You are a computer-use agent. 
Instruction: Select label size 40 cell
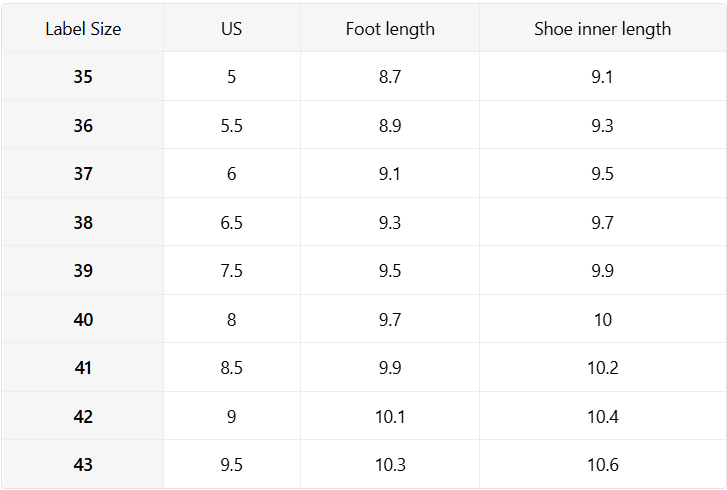83,320
